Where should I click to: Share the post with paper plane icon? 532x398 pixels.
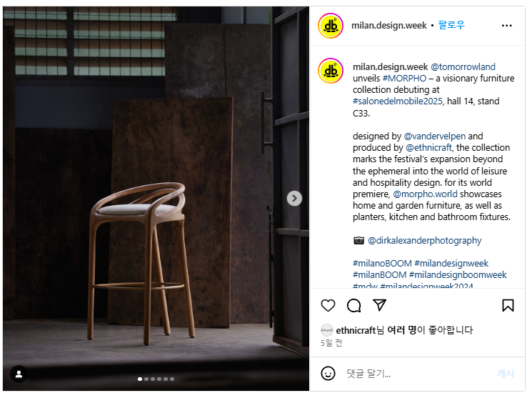pyautogui.click(x=379, y=305)
